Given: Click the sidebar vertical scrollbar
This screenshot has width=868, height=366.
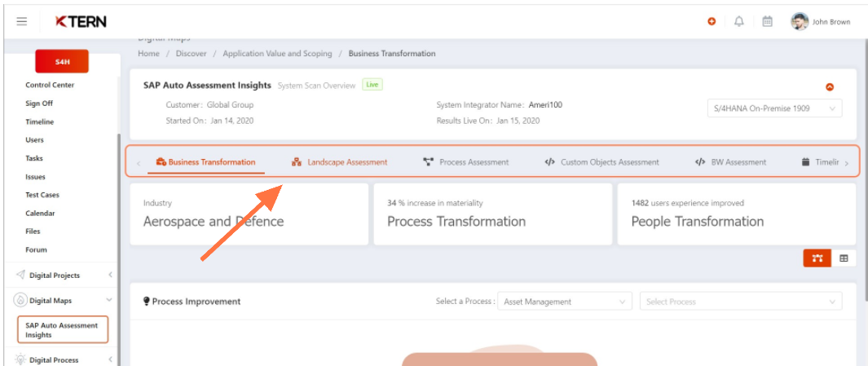Looking at the screenshot, I should 118,249.
